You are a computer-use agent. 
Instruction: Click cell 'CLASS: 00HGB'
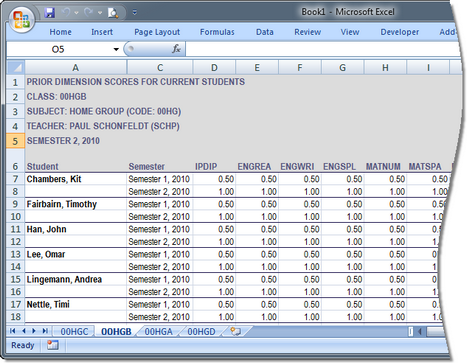tap(57, 97)
